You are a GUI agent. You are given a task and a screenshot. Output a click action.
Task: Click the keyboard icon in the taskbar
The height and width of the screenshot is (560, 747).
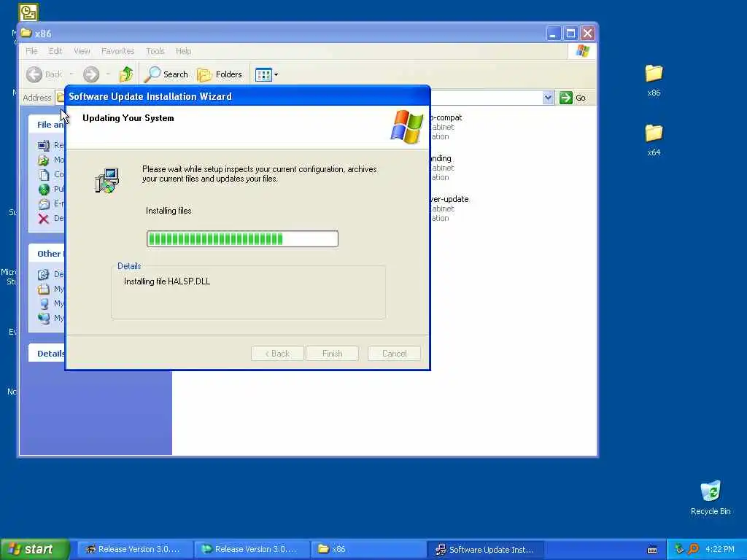652,550
